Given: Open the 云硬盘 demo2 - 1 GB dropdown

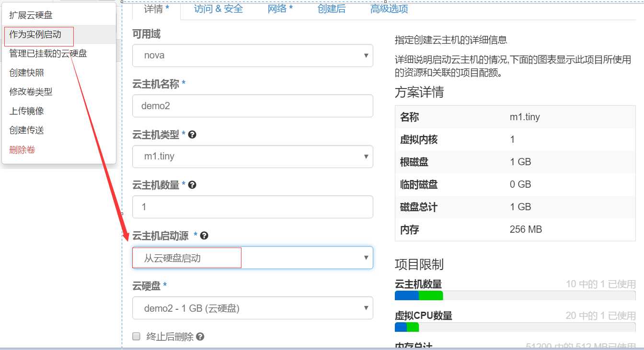Looking at the screenshot, I should click(x=253, y=308).
